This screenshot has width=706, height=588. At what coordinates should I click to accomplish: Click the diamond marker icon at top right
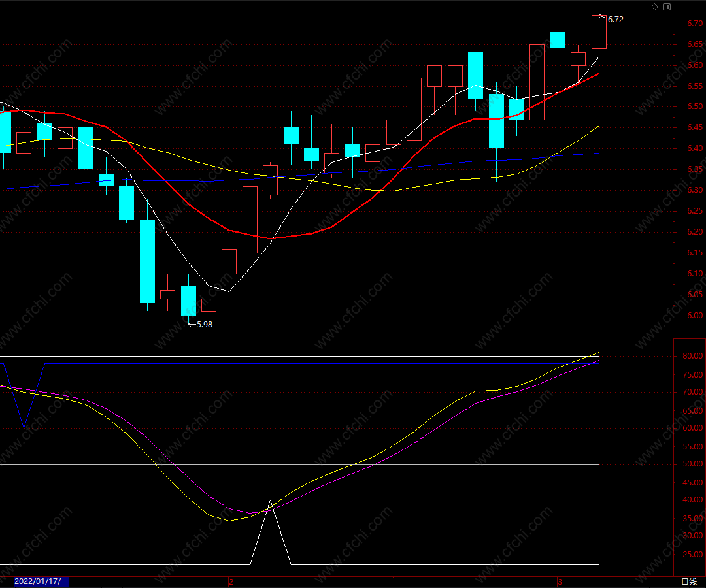coord(654,7)
